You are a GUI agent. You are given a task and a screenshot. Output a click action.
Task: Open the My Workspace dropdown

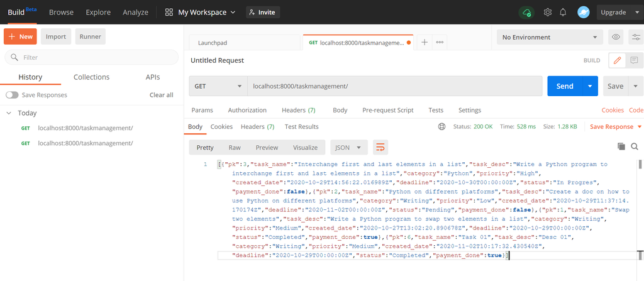point(206,13)
